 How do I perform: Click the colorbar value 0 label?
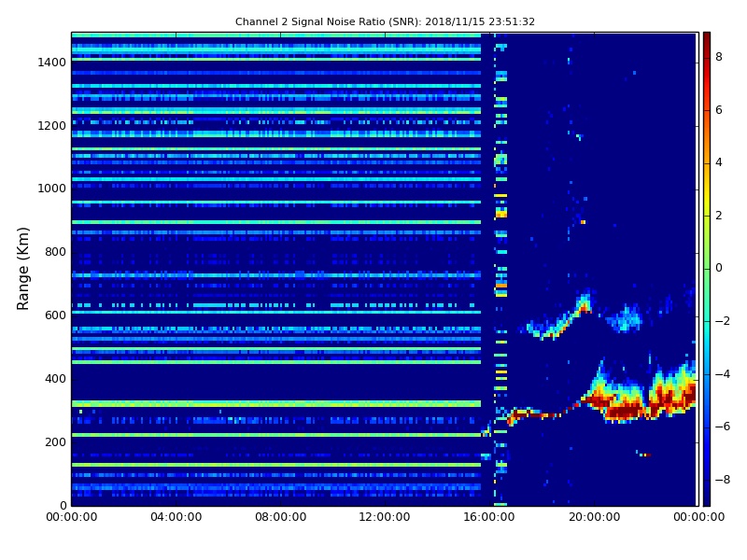coord(719,268)
